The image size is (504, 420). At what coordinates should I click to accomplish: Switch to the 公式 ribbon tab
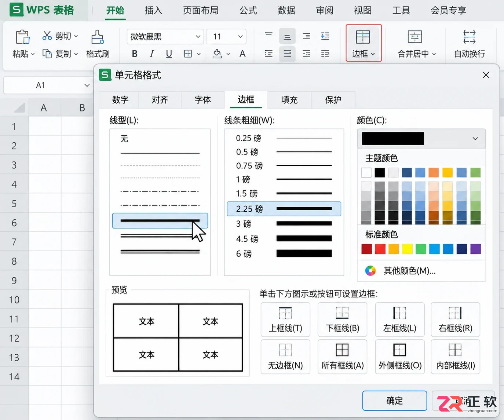point(248,10)
